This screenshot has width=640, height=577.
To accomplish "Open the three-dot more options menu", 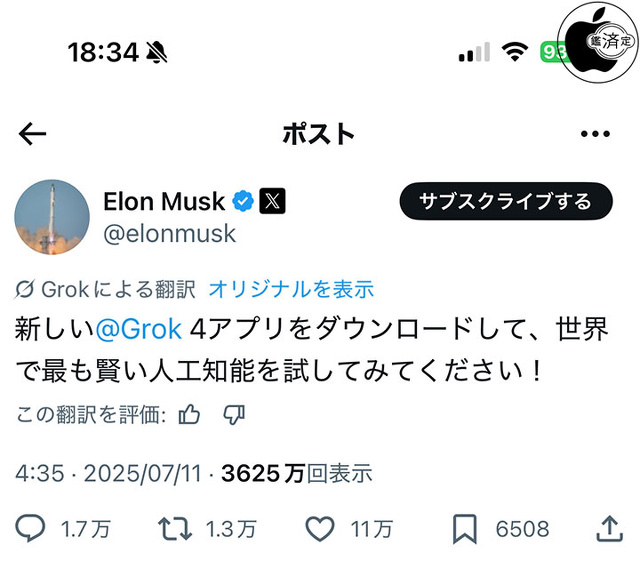I will tap(595, 134).
